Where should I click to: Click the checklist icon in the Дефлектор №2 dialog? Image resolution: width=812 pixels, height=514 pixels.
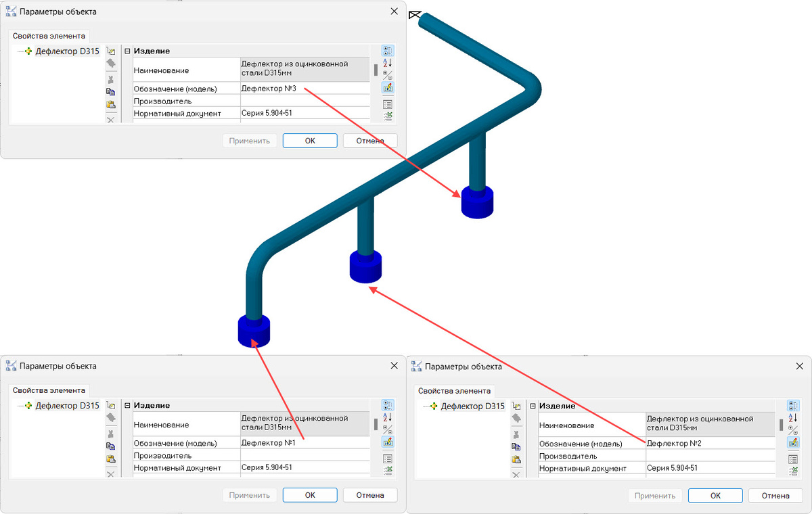click(x=793, y=471)
